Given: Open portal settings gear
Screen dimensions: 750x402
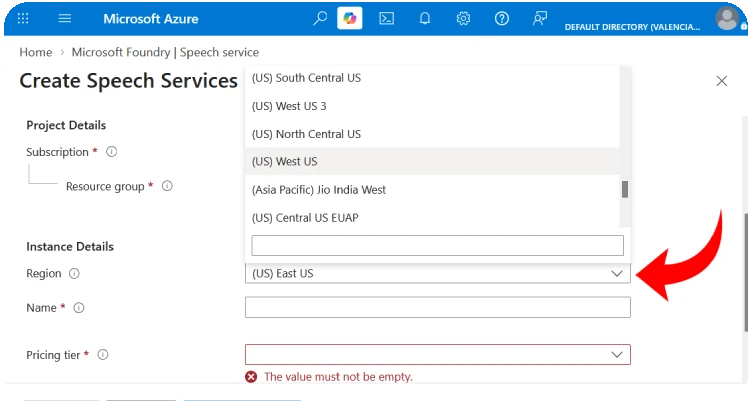Looking at the screenshot, I should (x=463, y=19).
